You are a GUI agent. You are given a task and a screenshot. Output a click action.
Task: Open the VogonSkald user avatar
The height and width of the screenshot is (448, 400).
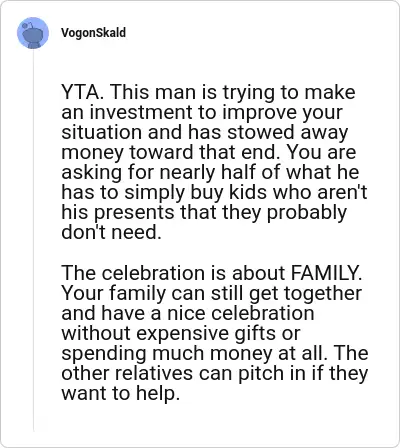33,33
